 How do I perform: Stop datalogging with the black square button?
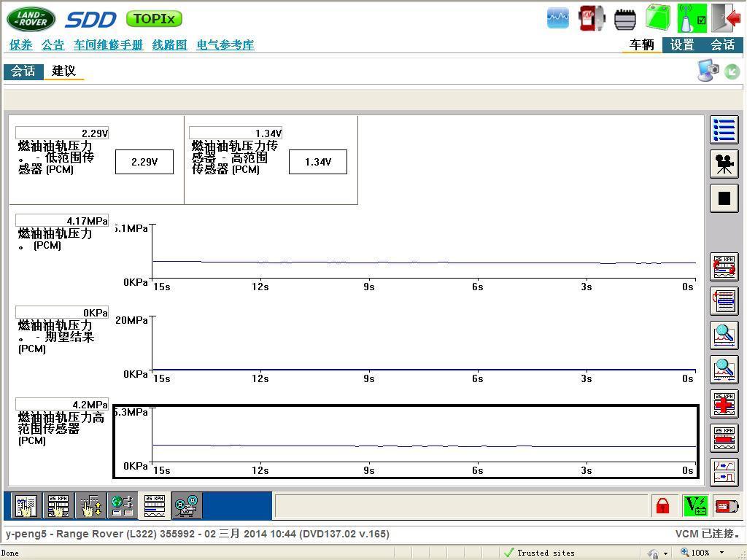click(724, 198)
